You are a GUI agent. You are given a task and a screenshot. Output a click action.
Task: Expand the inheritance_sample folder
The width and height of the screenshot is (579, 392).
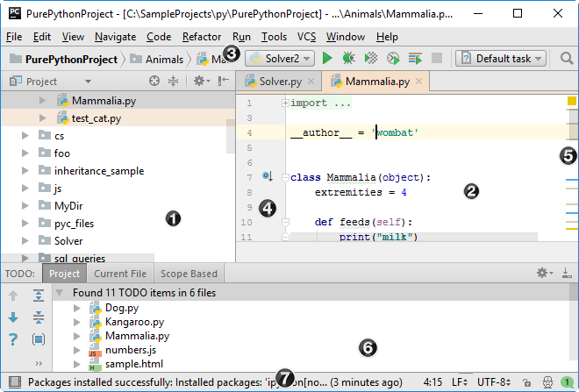25,171
